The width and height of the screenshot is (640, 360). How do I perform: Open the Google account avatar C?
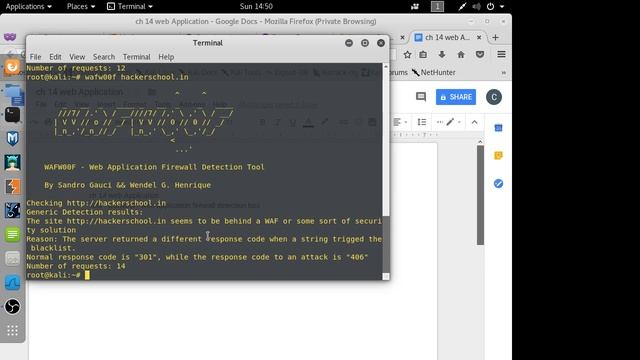coord(494,97)
